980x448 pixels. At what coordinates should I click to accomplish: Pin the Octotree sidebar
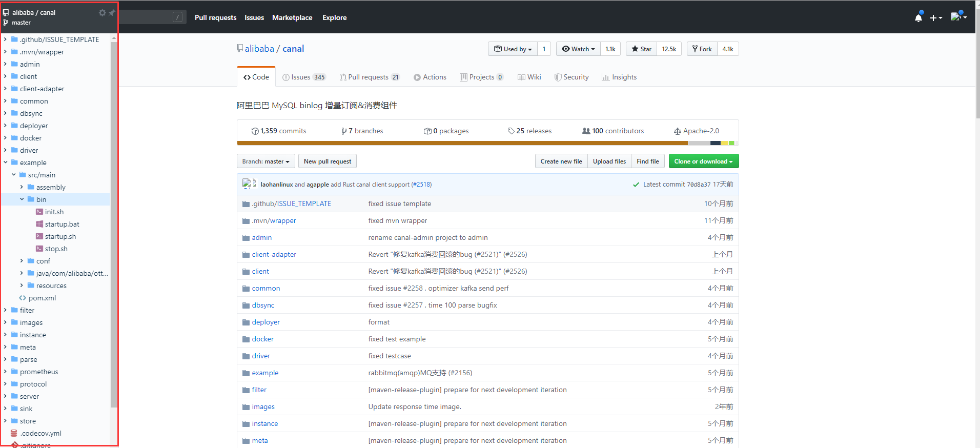pos(112,13)
